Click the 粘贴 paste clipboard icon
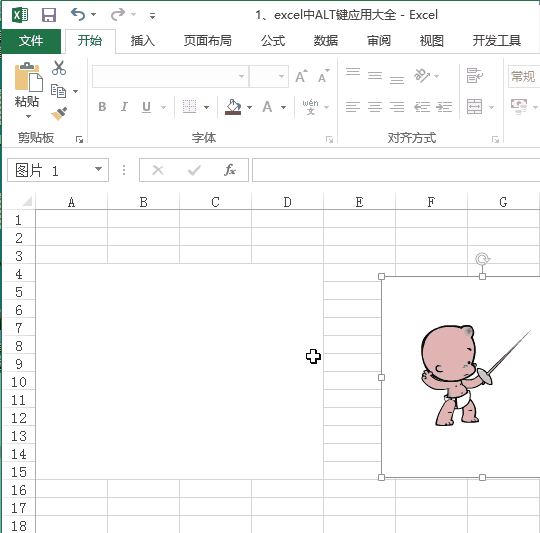Screen dimensions: 540x533 click(28, 77)
